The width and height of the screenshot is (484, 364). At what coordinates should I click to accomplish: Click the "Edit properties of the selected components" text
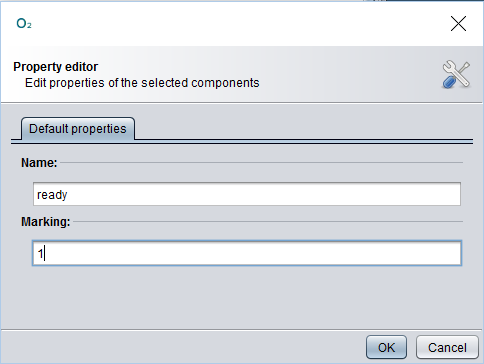(142, 83)
